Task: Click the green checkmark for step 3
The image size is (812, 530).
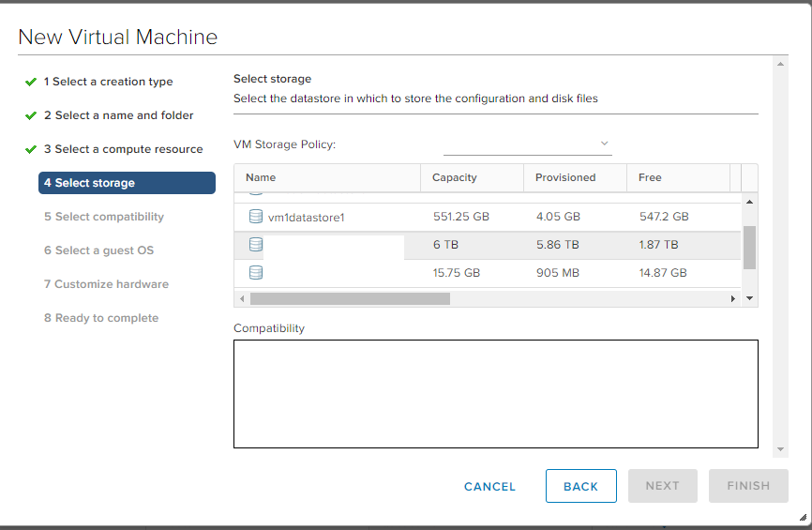Action: [x=31, y=149]
